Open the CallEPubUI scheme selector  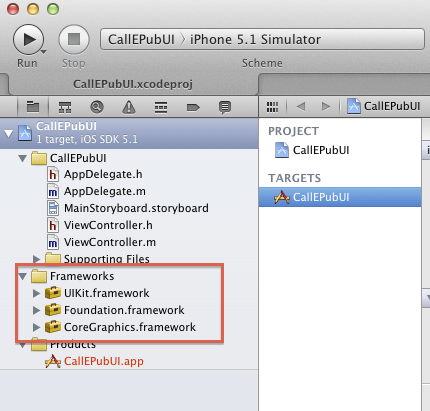[141, 39]
